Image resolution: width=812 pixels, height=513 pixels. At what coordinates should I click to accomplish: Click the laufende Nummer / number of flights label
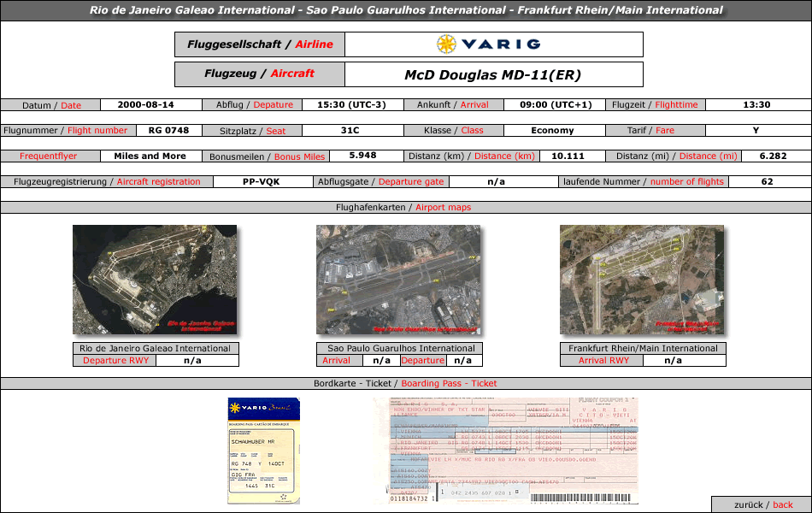[x=643, y=182]
